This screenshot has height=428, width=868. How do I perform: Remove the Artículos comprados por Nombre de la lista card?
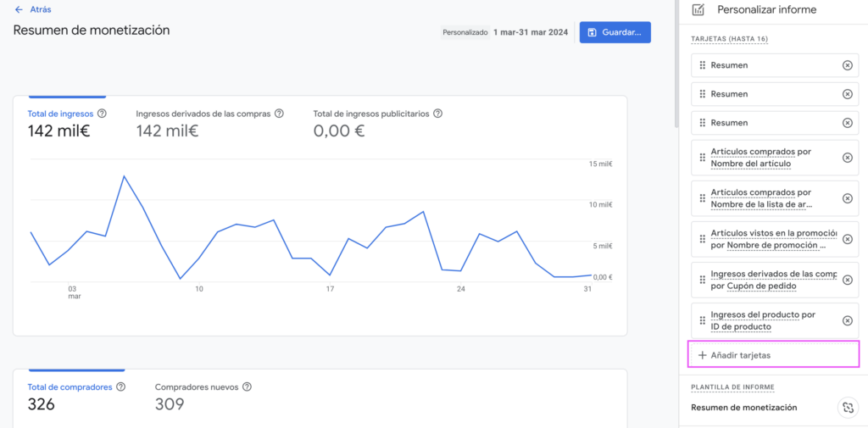click(x=847, y=198)
